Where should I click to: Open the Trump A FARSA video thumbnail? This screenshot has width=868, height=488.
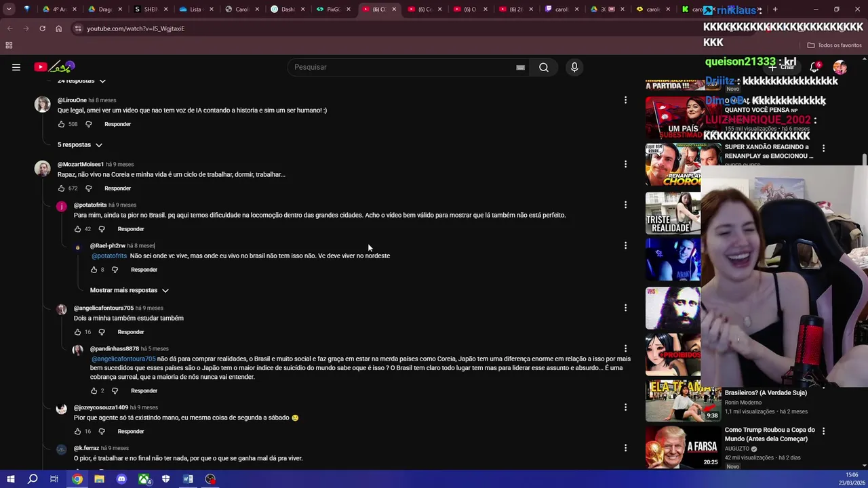click(683, 447)
